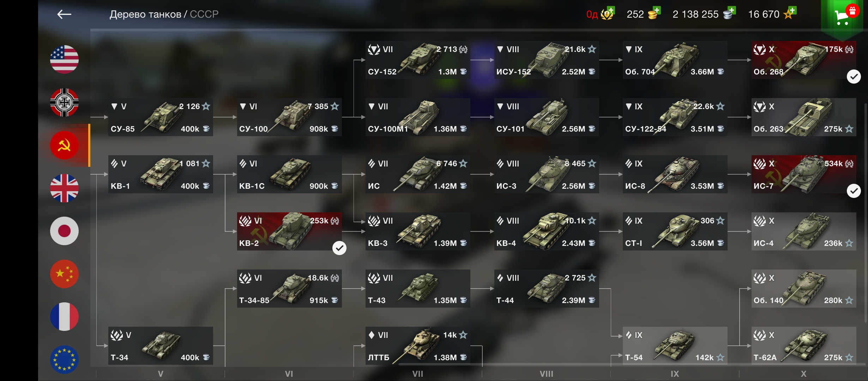Open the Т-34-85 tank card
Screen dimensions: 868x381
tap(289, 289)
